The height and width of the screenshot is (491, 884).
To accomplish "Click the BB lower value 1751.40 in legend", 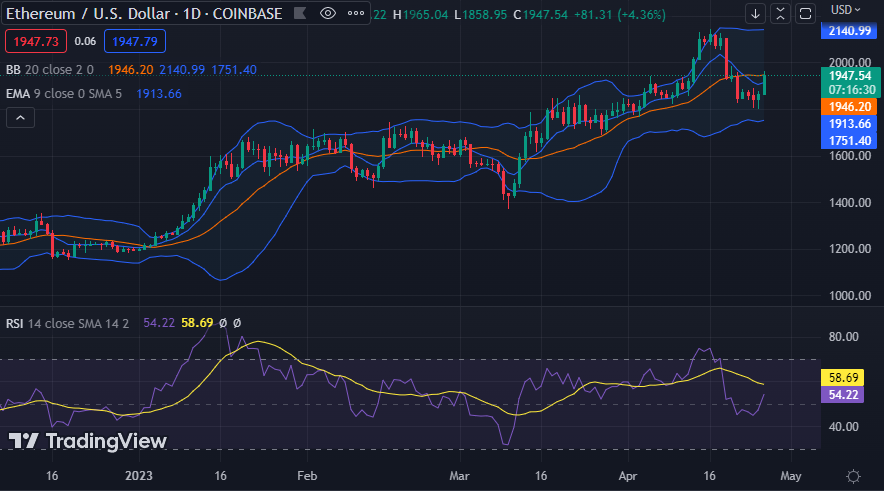I will tap(234, 70).
